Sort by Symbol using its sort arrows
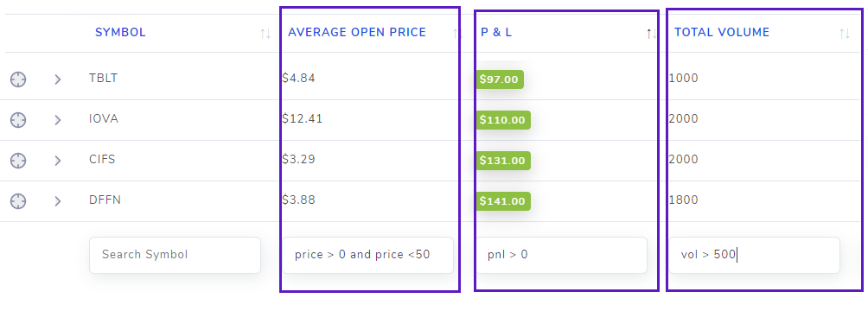Screen dimensions: 868x311 [265, 34]
